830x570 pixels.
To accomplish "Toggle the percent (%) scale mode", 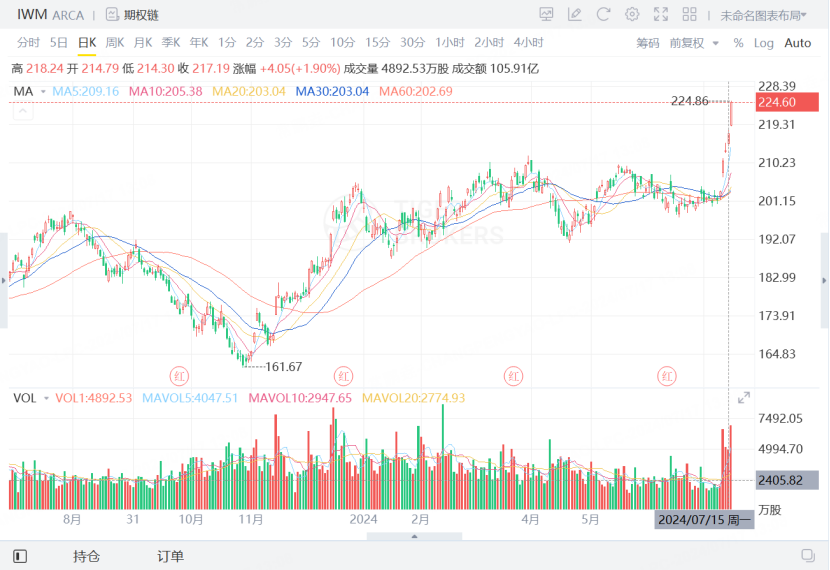I will (738, 43).
